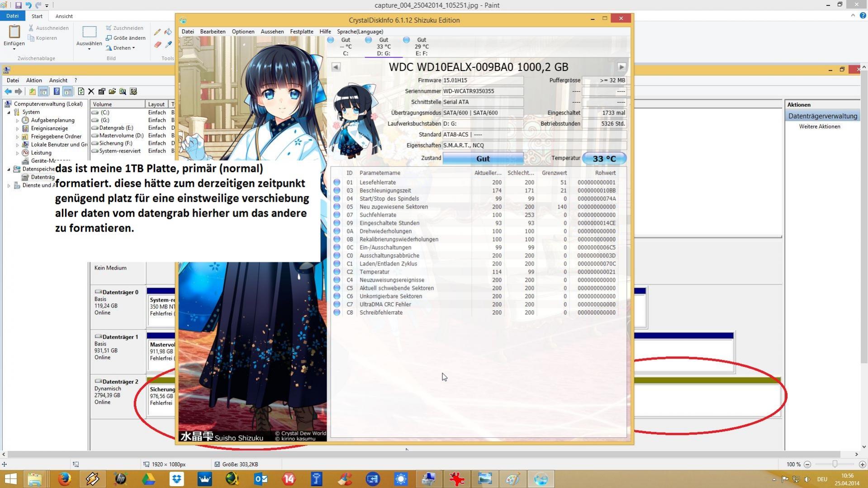Click the Seriennummer field WD-WCATR9350355

483,91
